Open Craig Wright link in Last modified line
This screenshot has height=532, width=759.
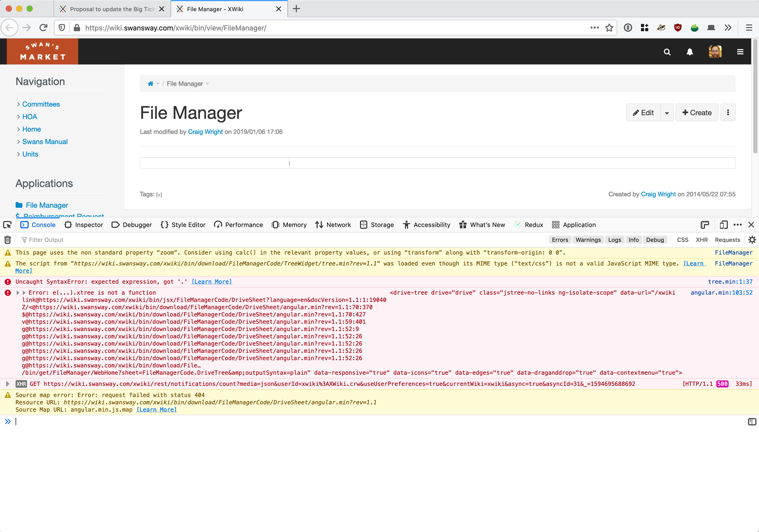(x=205, y=132)
